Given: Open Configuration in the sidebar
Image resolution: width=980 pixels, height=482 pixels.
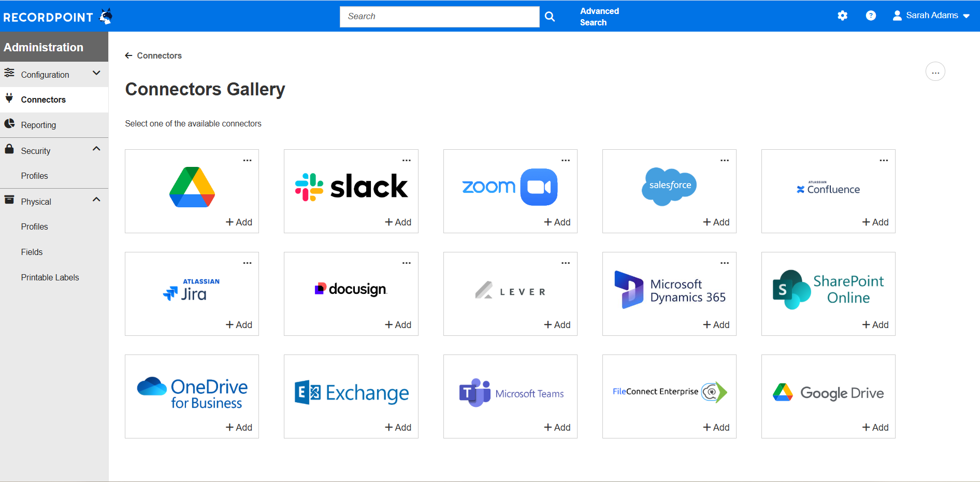Looking at the screenshot, I should pyautogui.click(x=54, y=74).
